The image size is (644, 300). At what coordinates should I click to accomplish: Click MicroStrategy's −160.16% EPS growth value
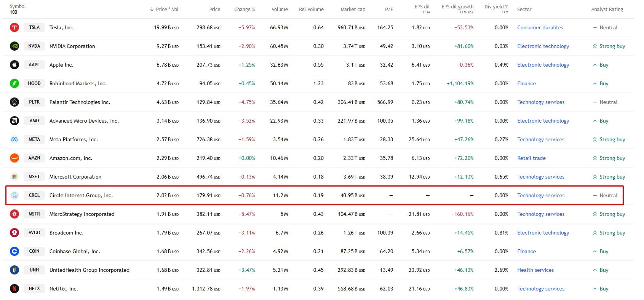(462, 214)
